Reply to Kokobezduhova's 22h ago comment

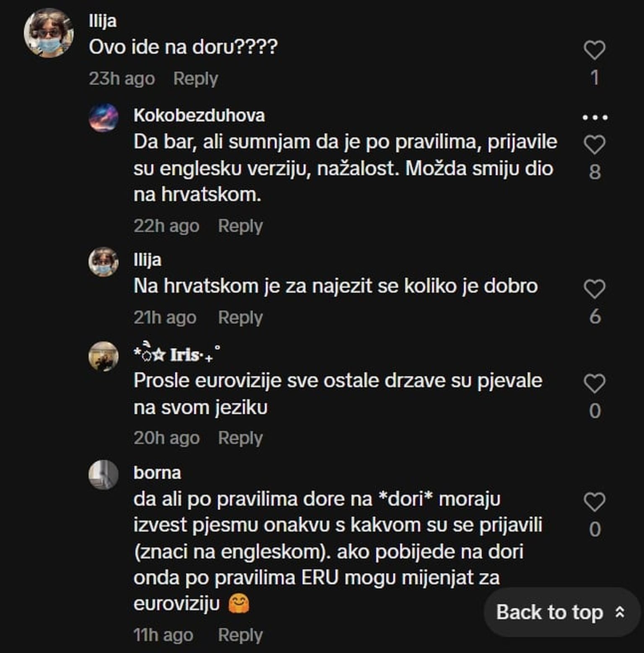click(x=240, y=226)
